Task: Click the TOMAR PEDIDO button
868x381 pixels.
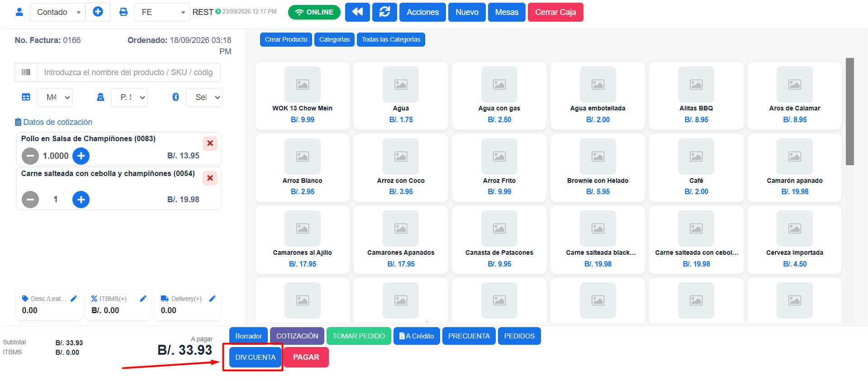Action: [x=359, y=336]
